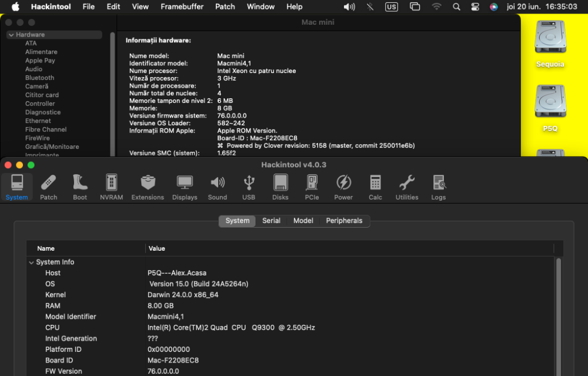Click the screen mirroring window icon

tap(415, 6)
